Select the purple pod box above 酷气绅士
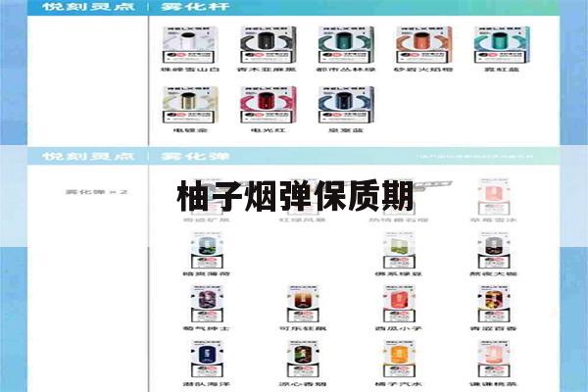The width and height of the screenshot is (588, 392). pos(207,304)
